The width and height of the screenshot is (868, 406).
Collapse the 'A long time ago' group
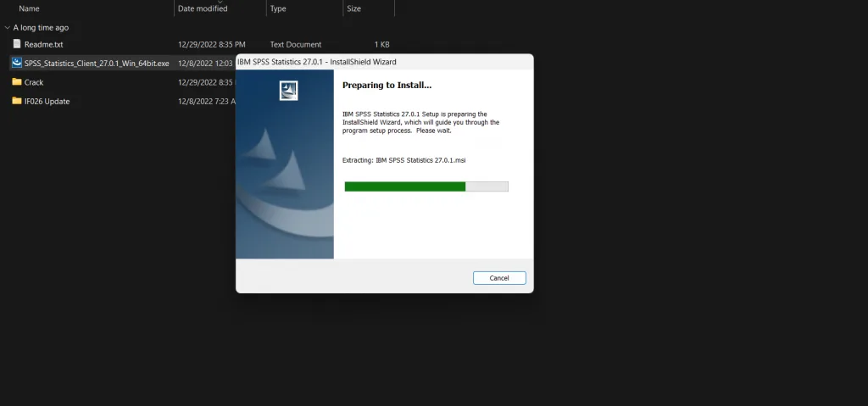click(x=7, y=28)
